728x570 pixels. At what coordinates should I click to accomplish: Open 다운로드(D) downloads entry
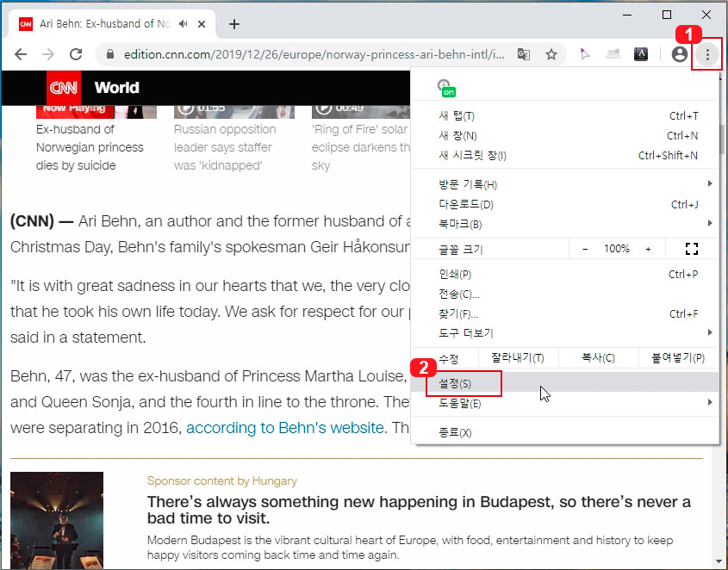[565, 204]
